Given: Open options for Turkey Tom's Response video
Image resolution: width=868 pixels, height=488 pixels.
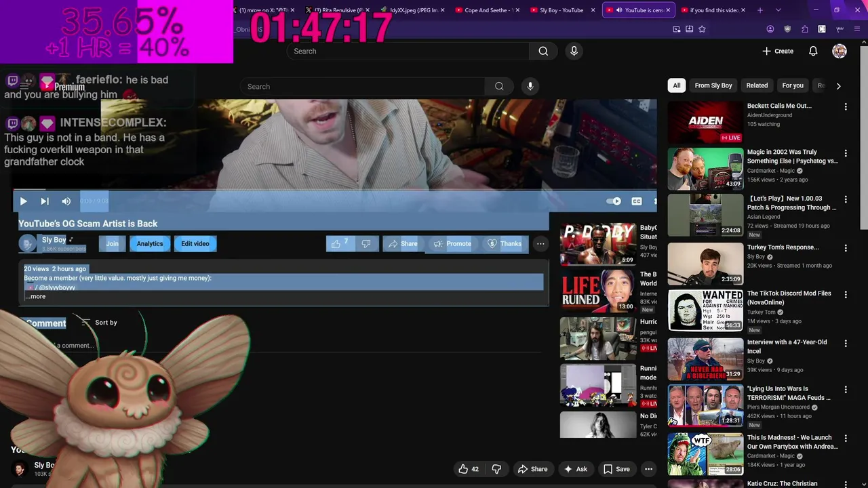Looking at the screenshot, I should click(846, 249).
